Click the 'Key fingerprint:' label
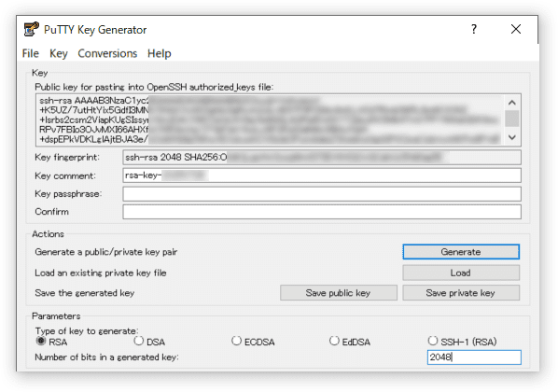The height and width of the screenshot is (392, 558). point(67,158)
